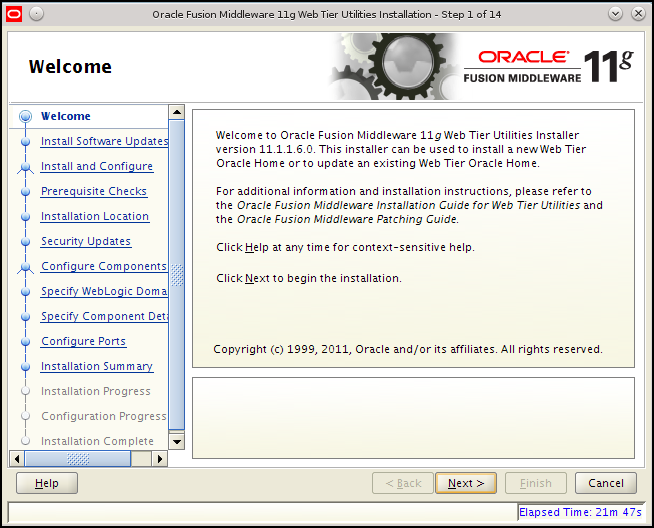The width and height of the screenshot is (654, 528).
Task: Open Configure Components step
Action: click(104, 267)
